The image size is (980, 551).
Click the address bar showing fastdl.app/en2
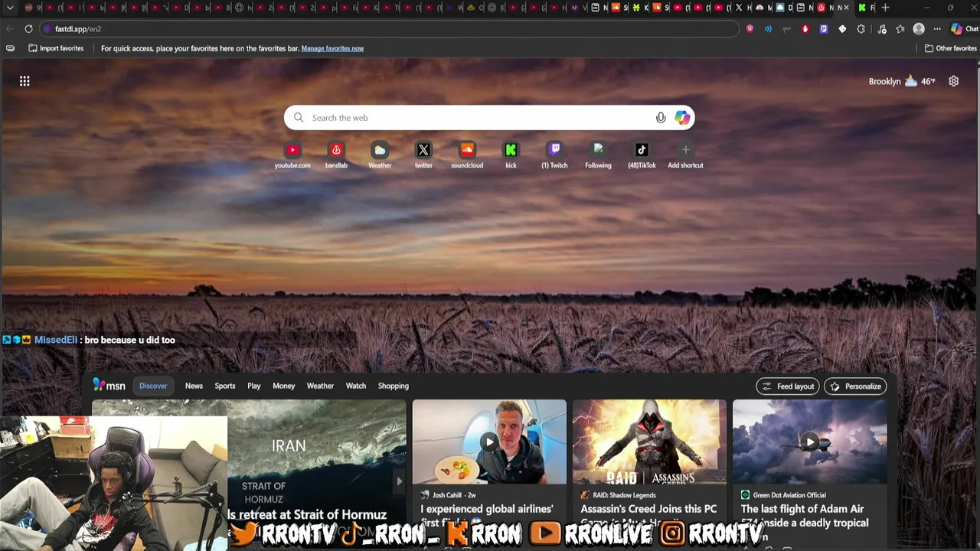[390, 29]
